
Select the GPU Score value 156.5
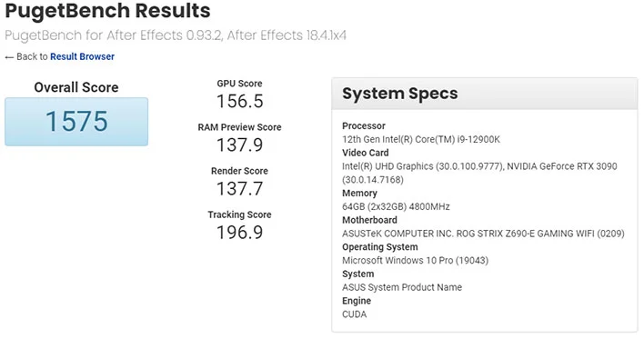click(x=240, y=102)
